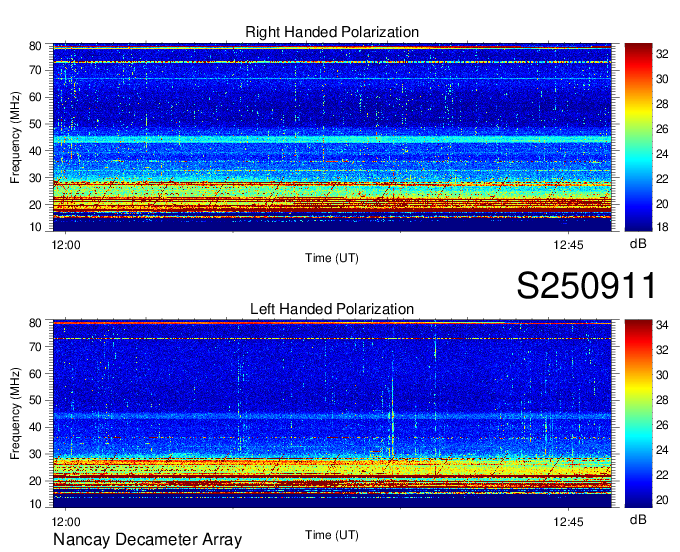680x552 pixels.
Task: Click the Time (UT) label below bottom plot
Action: pyautogui.click(x=332, y=534)
